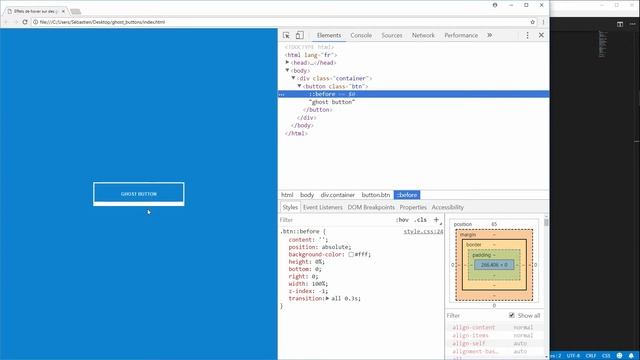
Task: Click the box model padding label
Action: pyautogui.click(x=481, y=255)
